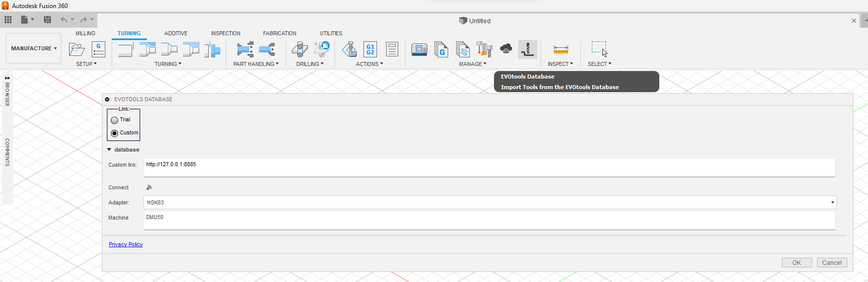Open the Adapter HSK63 combo box
This screenshot has height=282, width=868.
point(490,202)
